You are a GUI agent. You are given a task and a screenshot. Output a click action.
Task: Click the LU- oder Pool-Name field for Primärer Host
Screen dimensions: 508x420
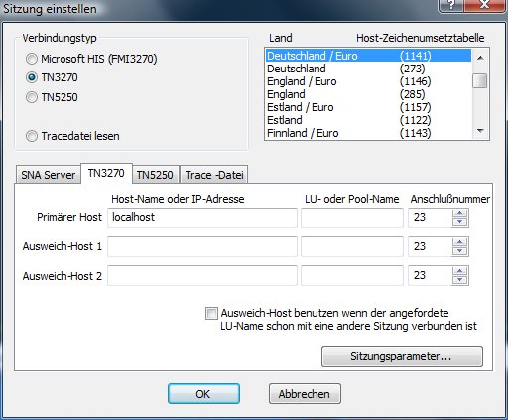click(352, 217)
